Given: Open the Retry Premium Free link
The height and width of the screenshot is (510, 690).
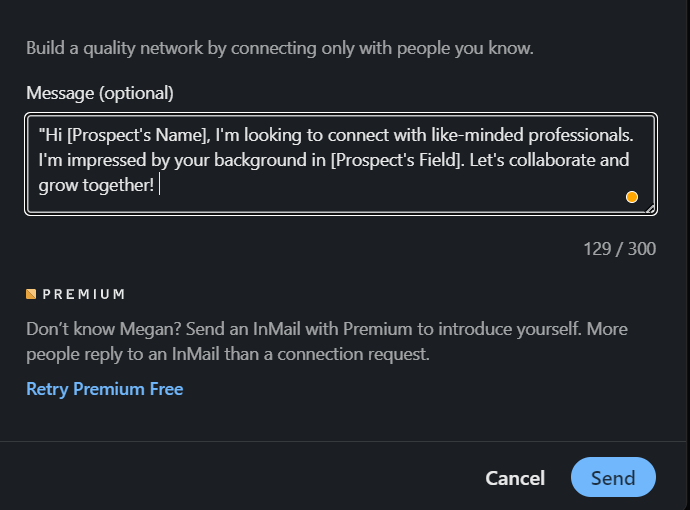Looking at the screenshot, I should coord(105,389).
